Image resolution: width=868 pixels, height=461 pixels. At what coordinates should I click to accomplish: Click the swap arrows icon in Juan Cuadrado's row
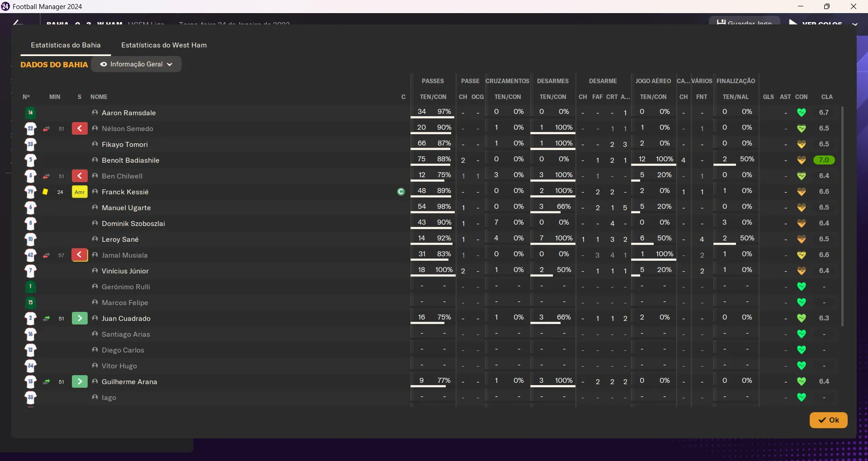click(x=46, y=319)
